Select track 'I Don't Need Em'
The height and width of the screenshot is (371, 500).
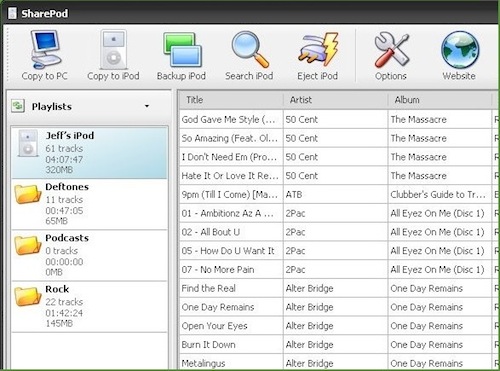coord(229,157)
